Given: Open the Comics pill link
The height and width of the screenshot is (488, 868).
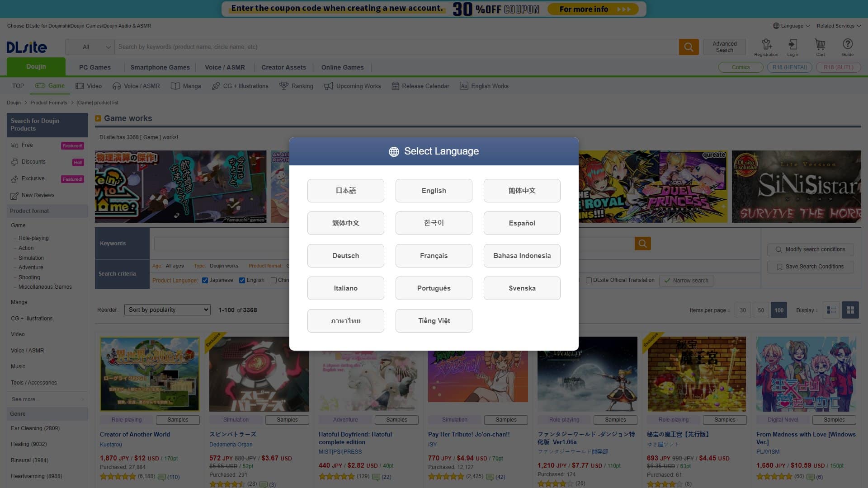Looking at the screenshot, I should coord(741,67).
